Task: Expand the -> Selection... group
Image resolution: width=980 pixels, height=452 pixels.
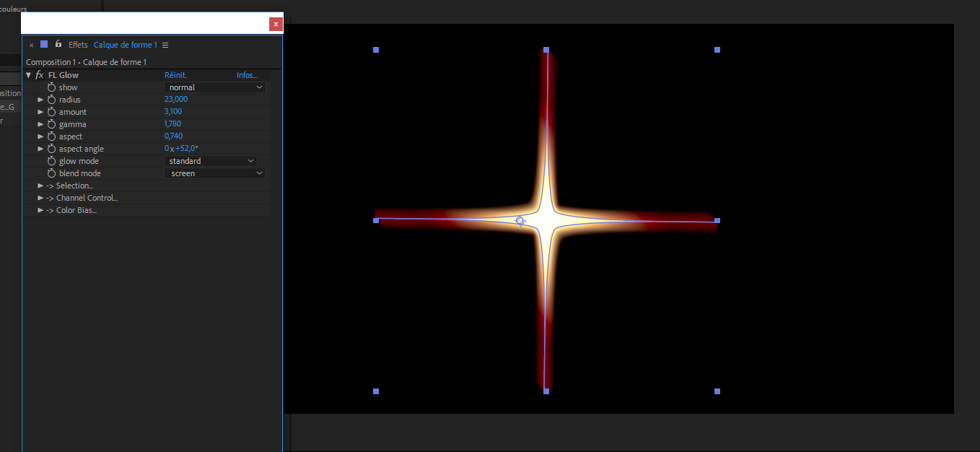Action: pos(40,186)
